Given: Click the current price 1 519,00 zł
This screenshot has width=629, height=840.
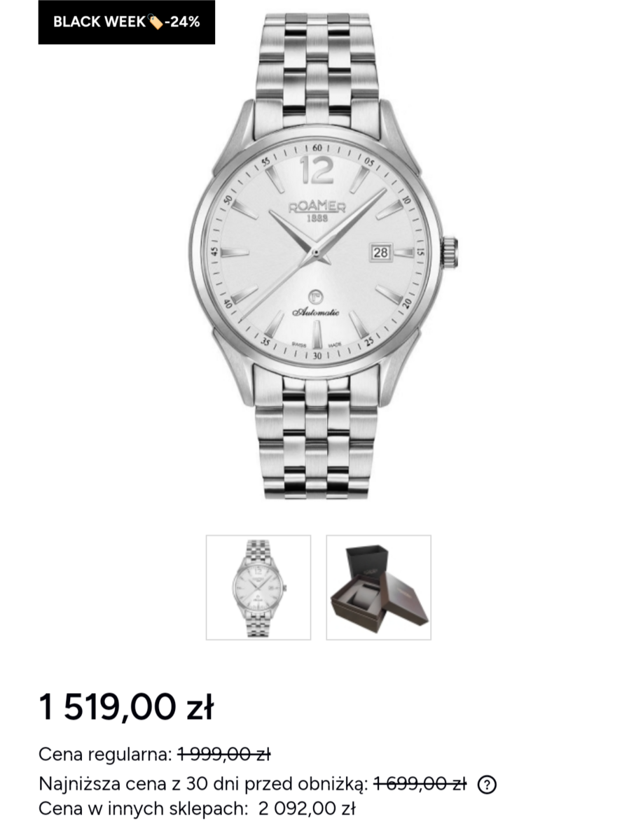Looking at the screenshot, I should coord(126,708).
